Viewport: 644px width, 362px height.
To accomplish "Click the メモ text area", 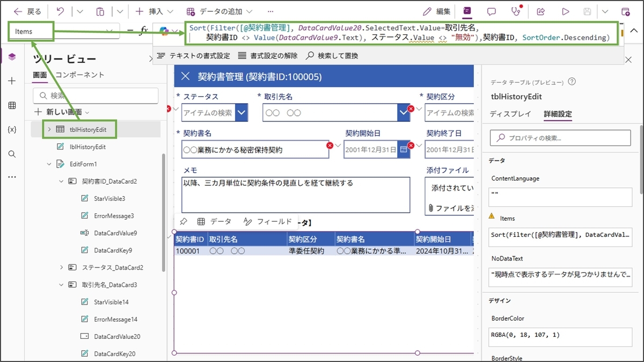I will coord(296,194).
